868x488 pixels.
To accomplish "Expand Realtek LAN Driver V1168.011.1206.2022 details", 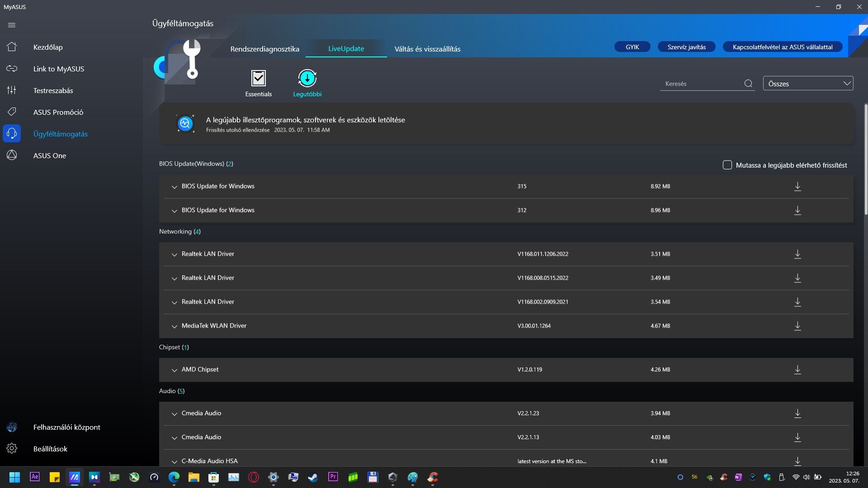I will [174, 254].
